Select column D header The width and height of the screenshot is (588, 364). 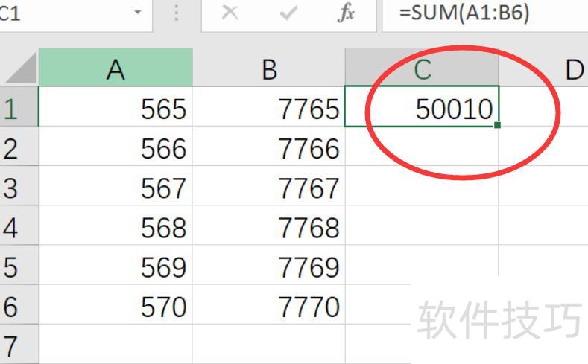click(543, 68)
